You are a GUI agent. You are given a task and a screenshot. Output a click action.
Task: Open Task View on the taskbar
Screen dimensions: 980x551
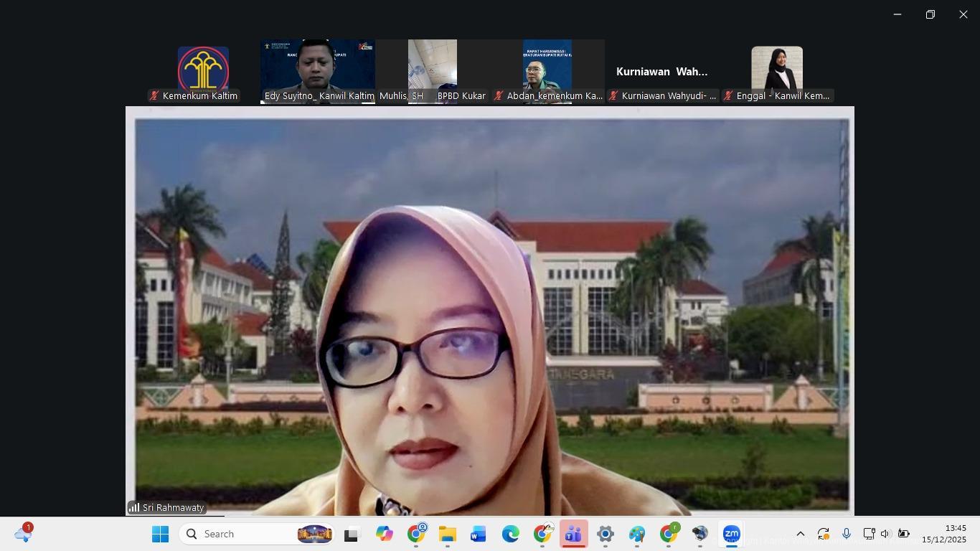(x=352, y=534)
